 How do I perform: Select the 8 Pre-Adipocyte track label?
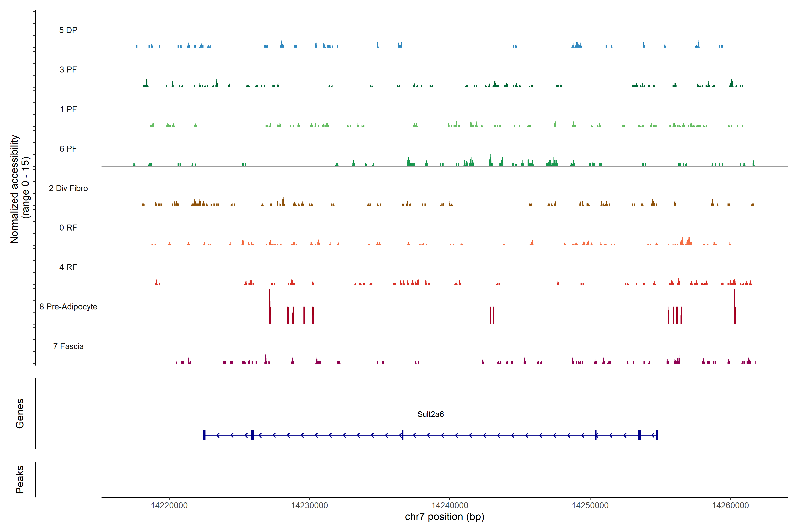(x=68, y=307)
